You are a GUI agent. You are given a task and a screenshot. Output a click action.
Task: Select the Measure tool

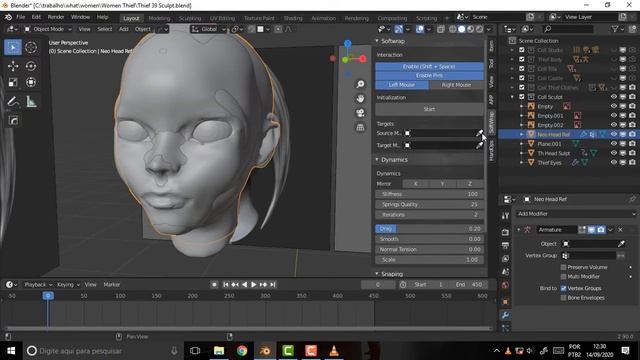pos(31,102)
